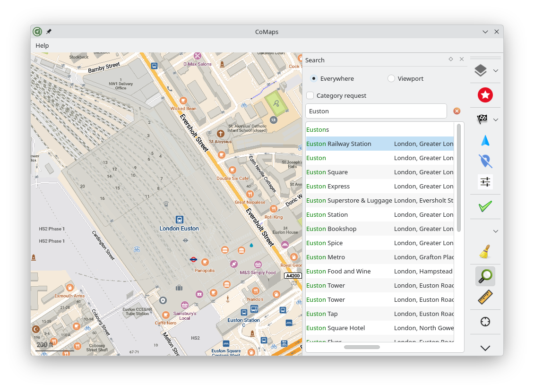Click the blue navigation arrow icon
Screen dimensions: 534x392
(485, 141)
